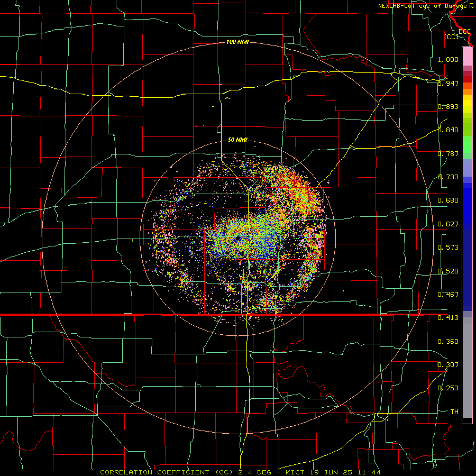This screenshot has width=476, height=476.
Task: Click the 0.413 scale value
Action: 448,318
